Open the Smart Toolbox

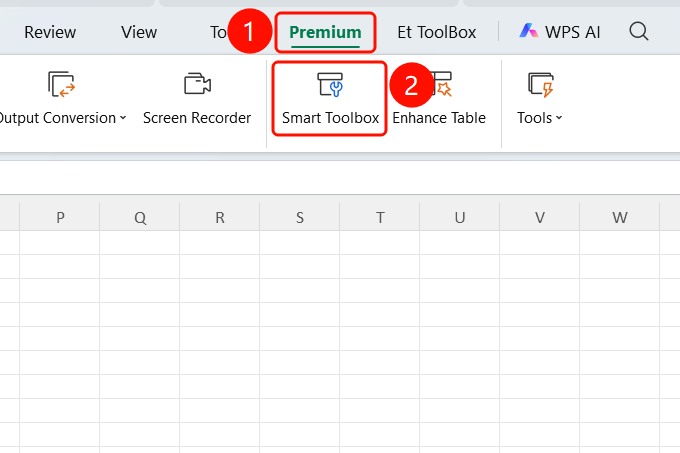click(x=330, y=99)
